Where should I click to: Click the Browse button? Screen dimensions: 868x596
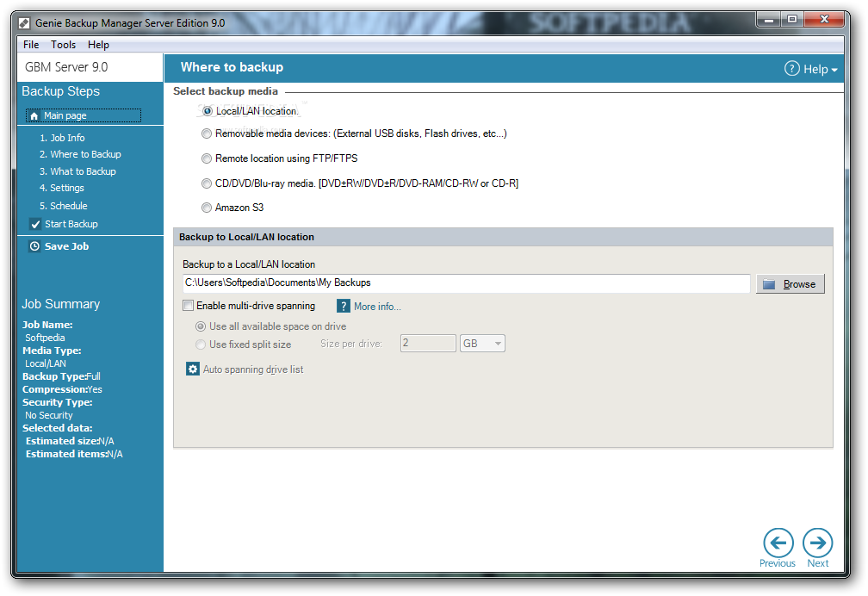[790, 284]
